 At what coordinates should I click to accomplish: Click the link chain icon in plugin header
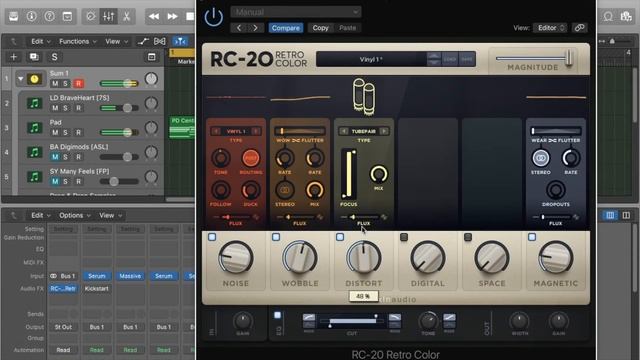579,28
